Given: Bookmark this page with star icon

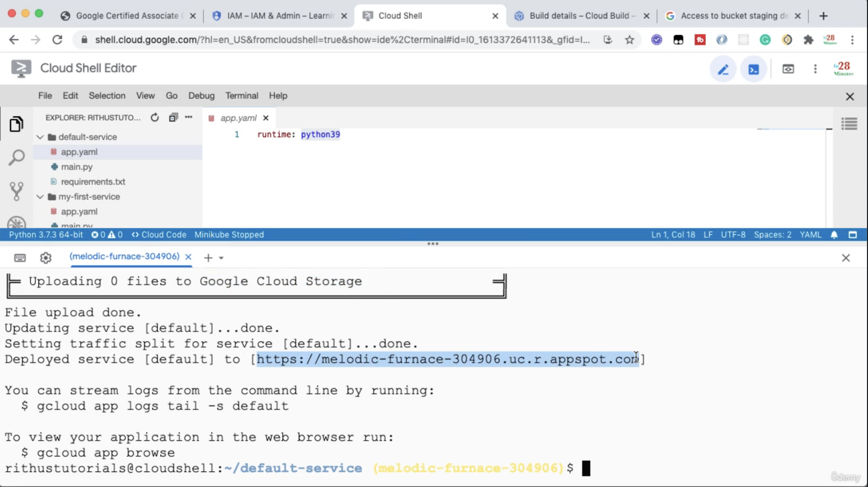Looking at the screenshot, I should point(630,39).
